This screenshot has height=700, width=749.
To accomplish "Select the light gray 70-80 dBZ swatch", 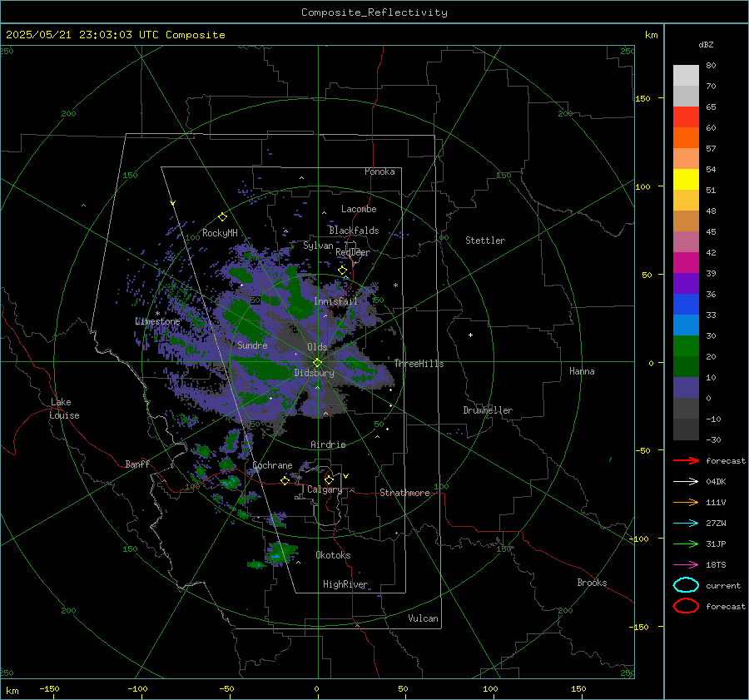I will [x=686, y=76].
